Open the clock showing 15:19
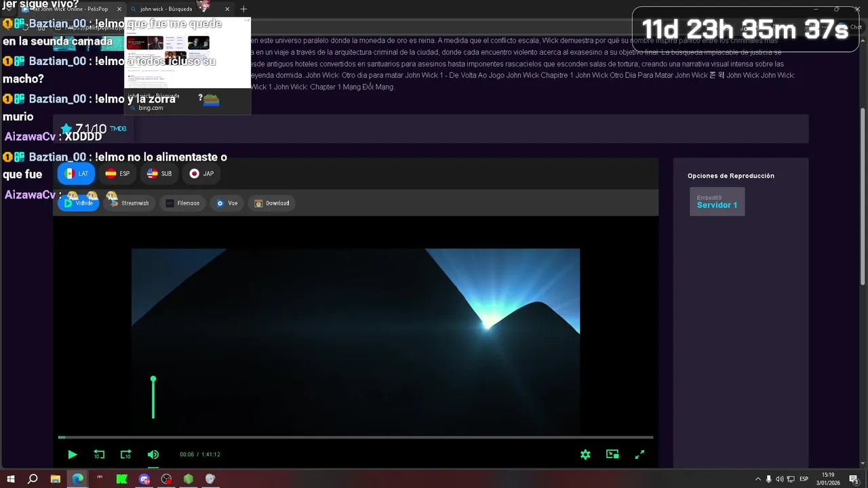Viewport: 868px width, 488px height. point(828,479)
